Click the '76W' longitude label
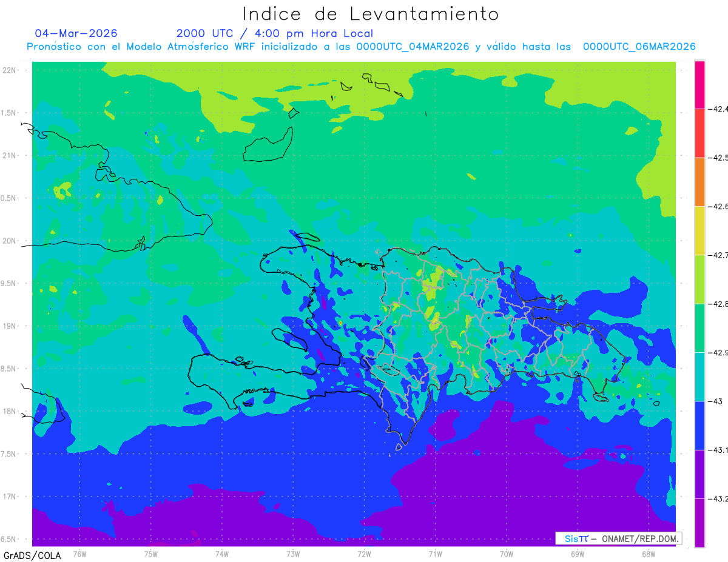 pyautogui.click(x=79, y=554)
